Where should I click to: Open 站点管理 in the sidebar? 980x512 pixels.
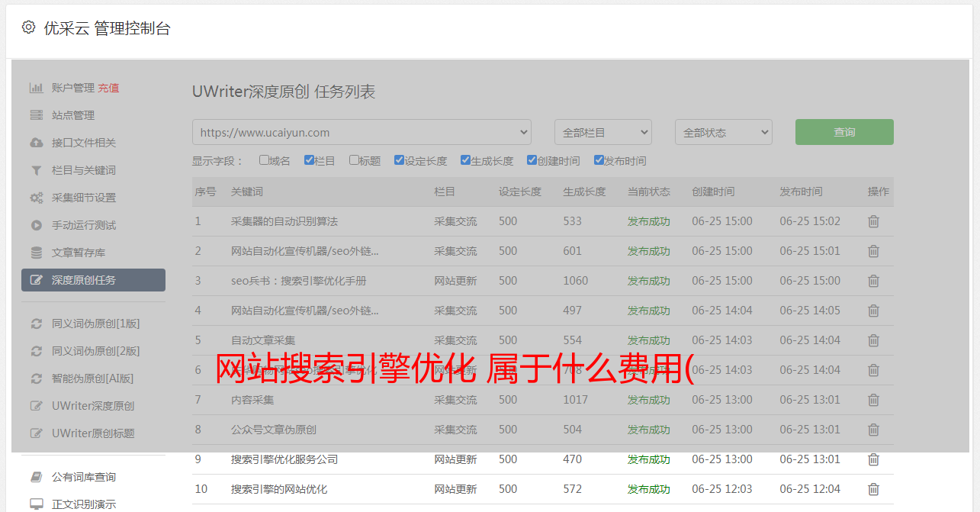pos(73,115)
